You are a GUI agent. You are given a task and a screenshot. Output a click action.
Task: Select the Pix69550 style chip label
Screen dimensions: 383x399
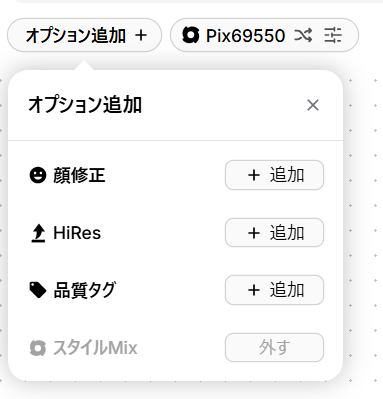[246, 36]
